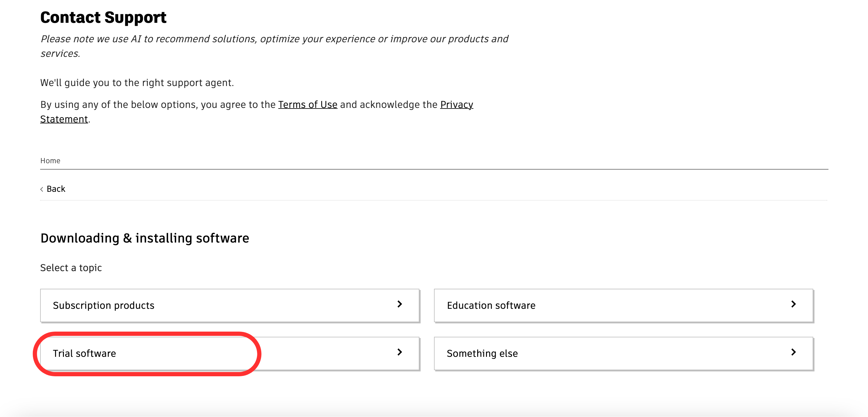Click the Contact Support page heading
The image size is (868, 417).
coord(103,18)
